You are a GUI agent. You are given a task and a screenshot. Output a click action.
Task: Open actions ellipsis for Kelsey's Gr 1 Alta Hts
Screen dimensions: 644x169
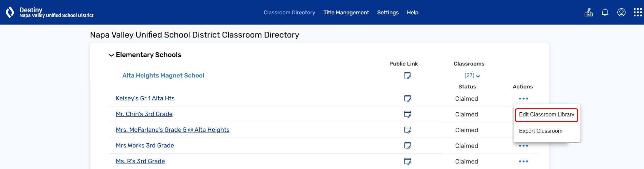coord(524,99)
